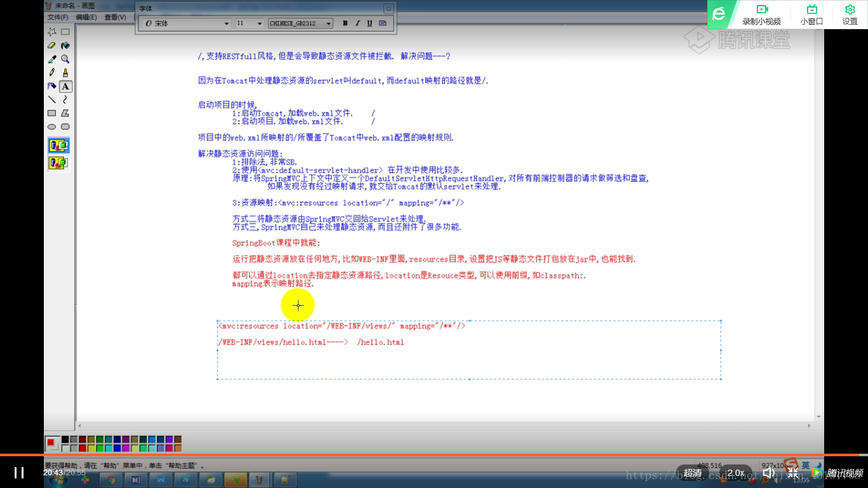
Task: Choose the fill with color bucket tool
Action: click(65, 46)
